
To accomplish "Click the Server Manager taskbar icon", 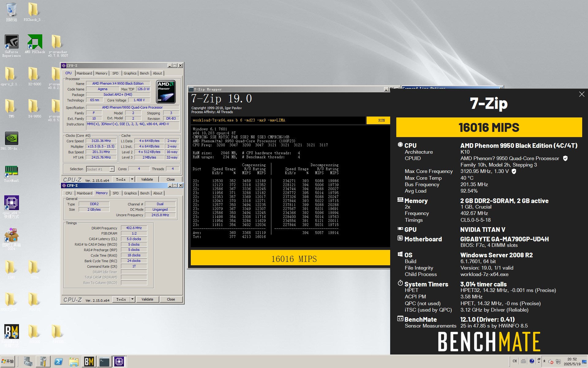I will pyautogui.click(x=28, y=362).
